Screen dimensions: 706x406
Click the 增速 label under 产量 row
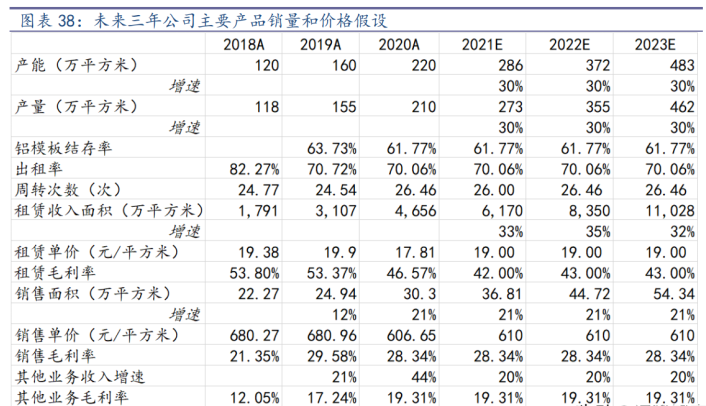point(185,127)
